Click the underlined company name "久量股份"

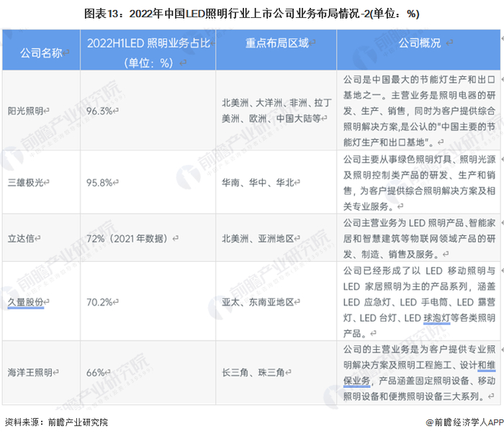[x=25, y=302]
